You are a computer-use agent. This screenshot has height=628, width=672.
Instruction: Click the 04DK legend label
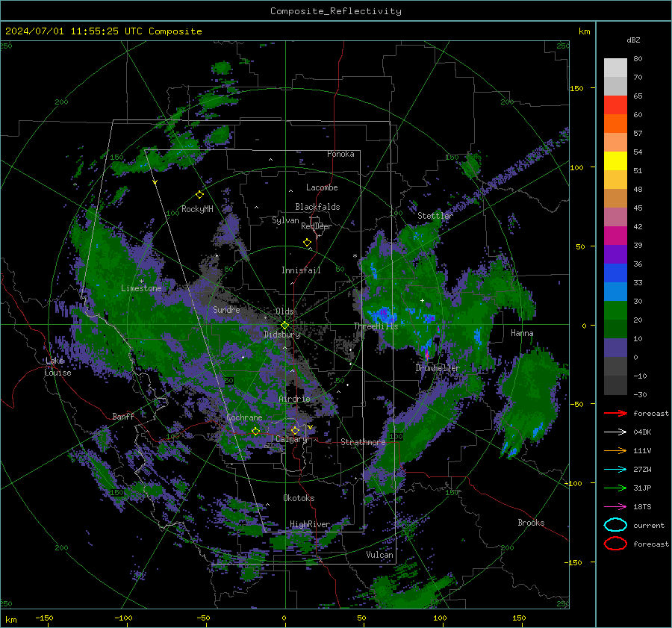coord(642,432)
